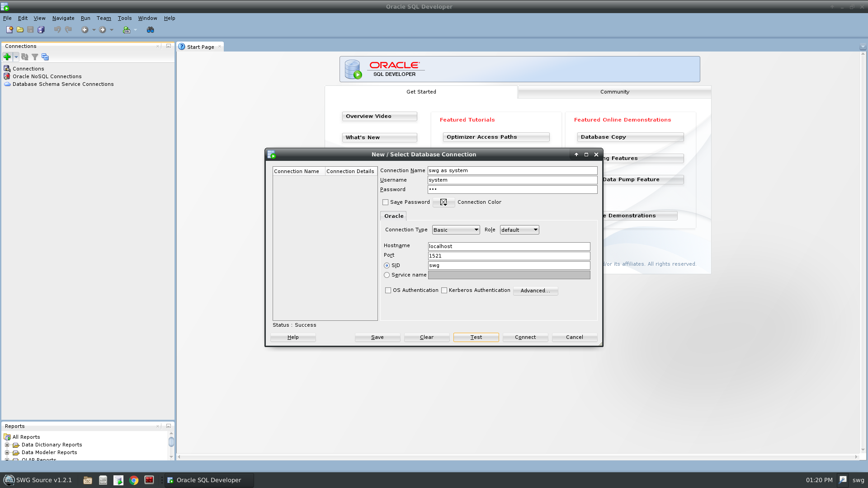Viewport: 868px width, 488px height.
Task: Click the Test button
Action: 476,338
